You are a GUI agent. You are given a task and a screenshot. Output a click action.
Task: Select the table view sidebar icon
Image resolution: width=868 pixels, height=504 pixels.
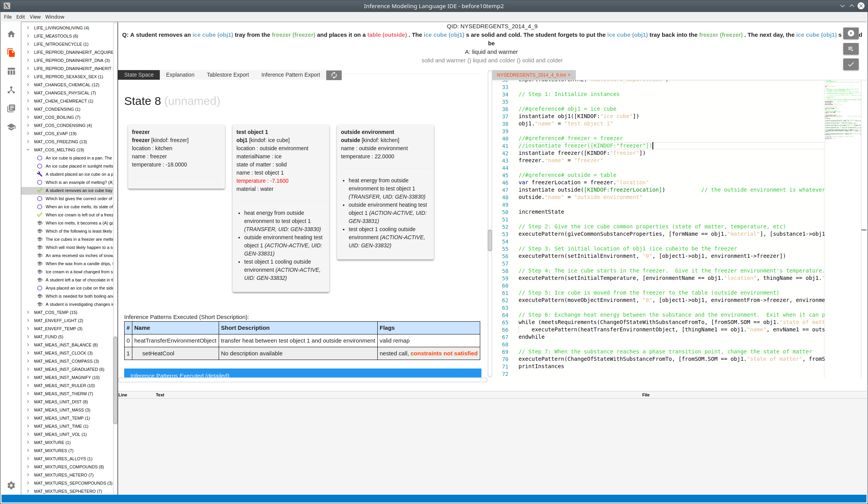pyautogui.click(x=11, y=71)
